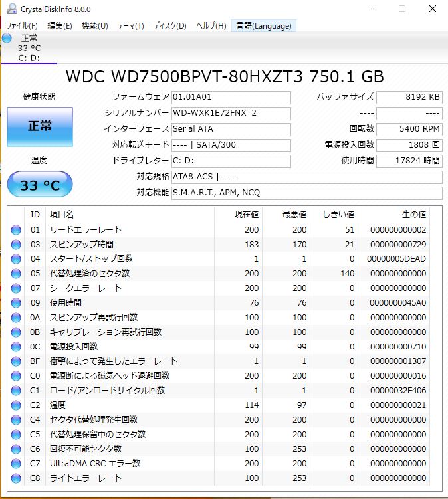Viewport: 448px width, 499px height.
Task: Click the status orb for 電源投入回数 attribute row
Action: [16, 347]
